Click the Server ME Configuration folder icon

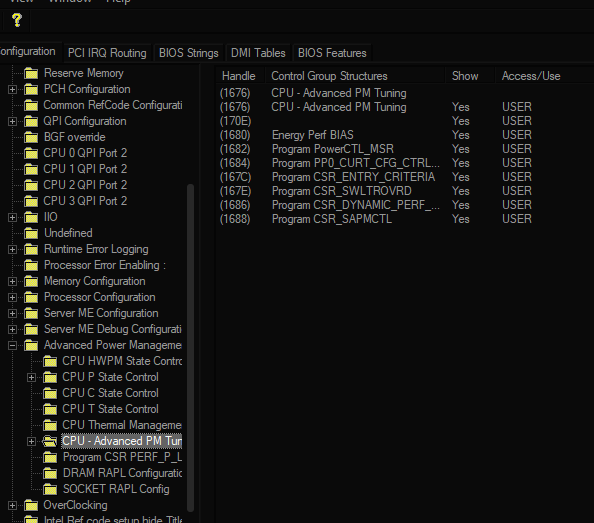31,313
